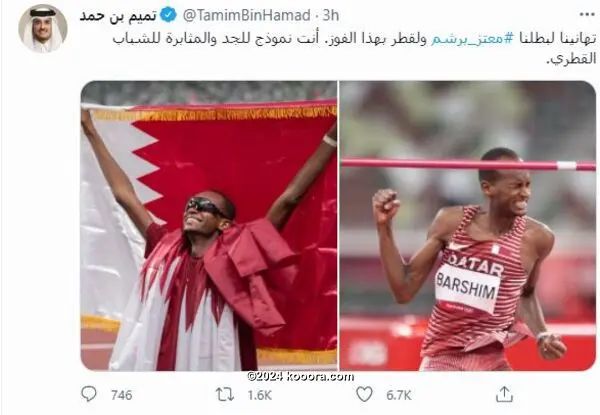Image resolution: width=600 pixels, height=415 pixels.
Task: Click the kooora.com watermark text
Action: click(300, 376)
